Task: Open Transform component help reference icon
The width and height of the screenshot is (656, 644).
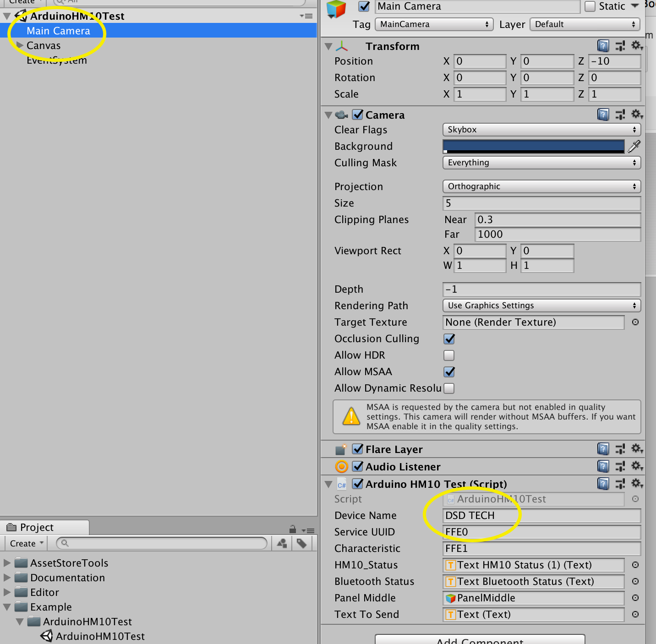Action: point(603,46)
